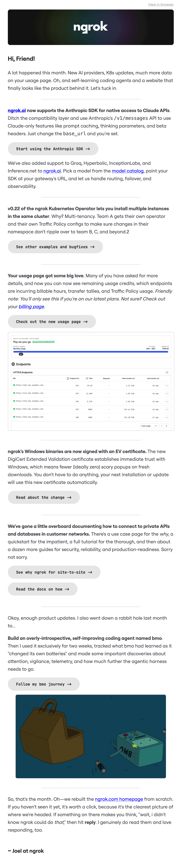Image resolution: width=181 pixels, height=868 pixels.
Task: Click the TPUs column link icon
Action: click(x=87, y=378)
